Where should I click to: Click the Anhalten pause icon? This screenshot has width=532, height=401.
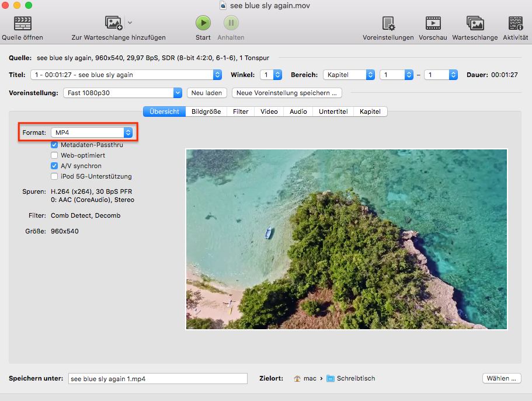point(231,23)
